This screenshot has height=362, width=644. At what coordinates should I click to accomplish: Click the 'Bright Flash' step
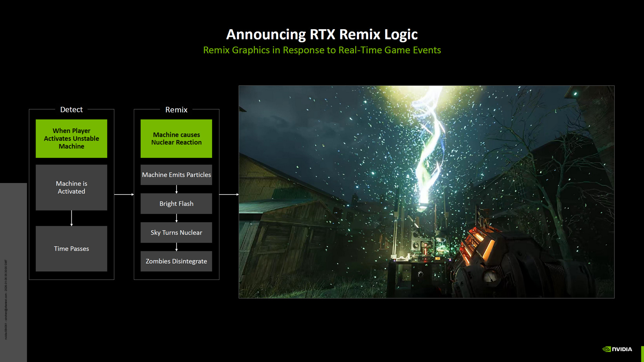coord(176,203)
